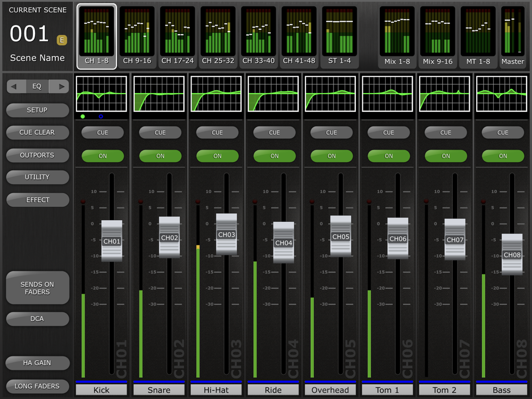
Task: Click the CUE CLEAR button
Action: (x=37, y=132)
